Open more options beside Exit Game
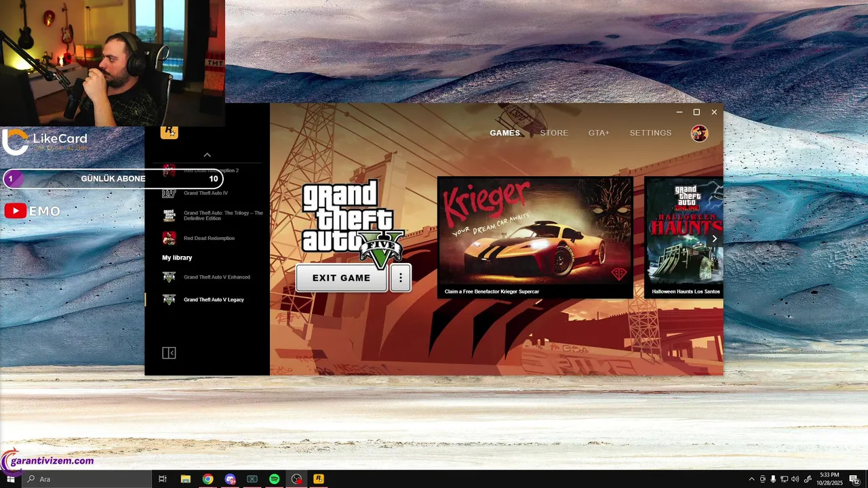 point(401,278)
